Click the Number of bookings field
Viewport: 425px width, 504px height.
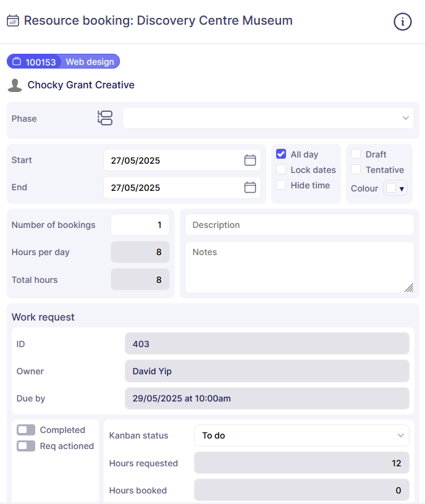click(x=140, y=225)
